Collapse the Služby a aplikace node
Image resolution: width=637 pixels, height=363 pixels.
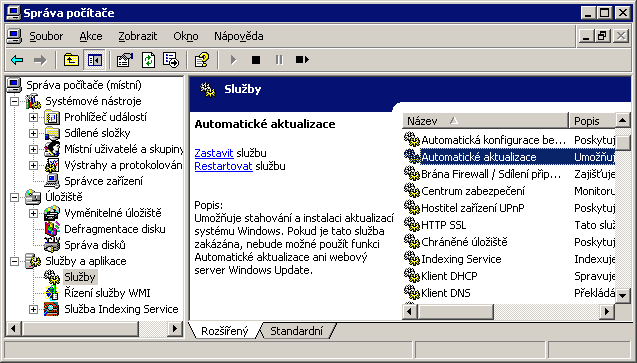click(x=15, y=261)
